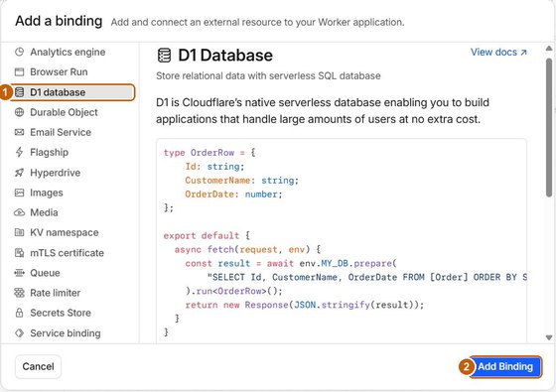Click the scrollbar up arrow
Viewport: 556px width, 392px height.
click(549, 48)
